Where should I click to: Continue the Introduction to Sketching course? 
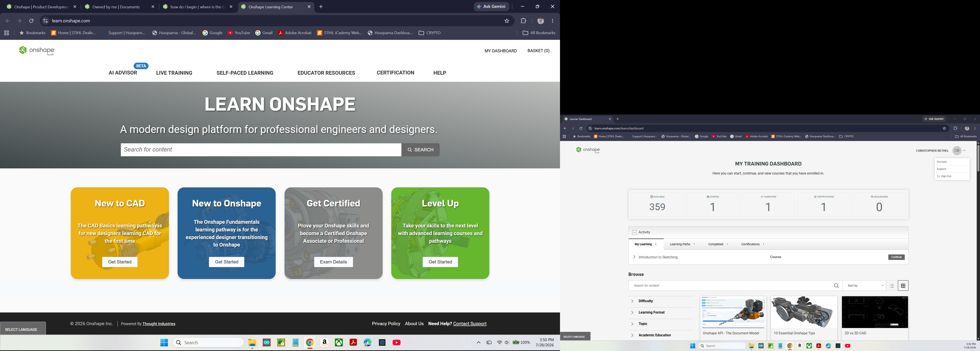coord(896,257)
